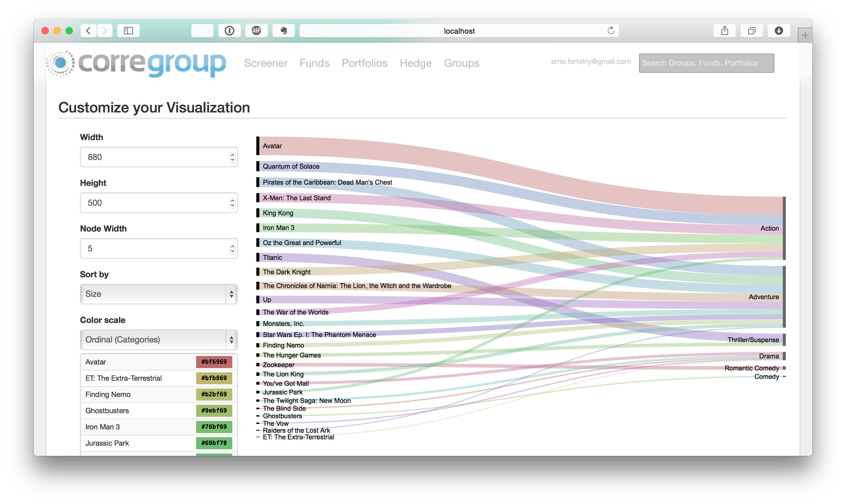Click the Adventure genre node
Screen dimensions: 846x504
click(x=784, y=297)
